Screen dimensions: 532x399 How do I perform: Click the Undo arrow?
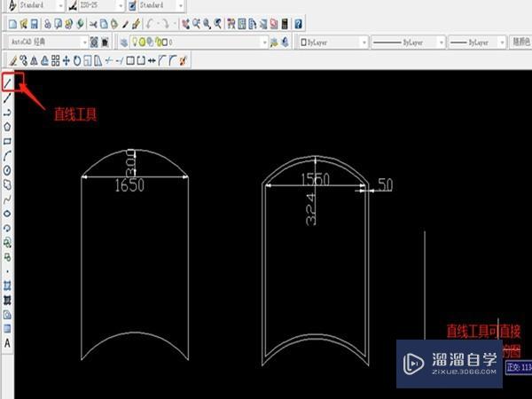click(x=150, y=24)
